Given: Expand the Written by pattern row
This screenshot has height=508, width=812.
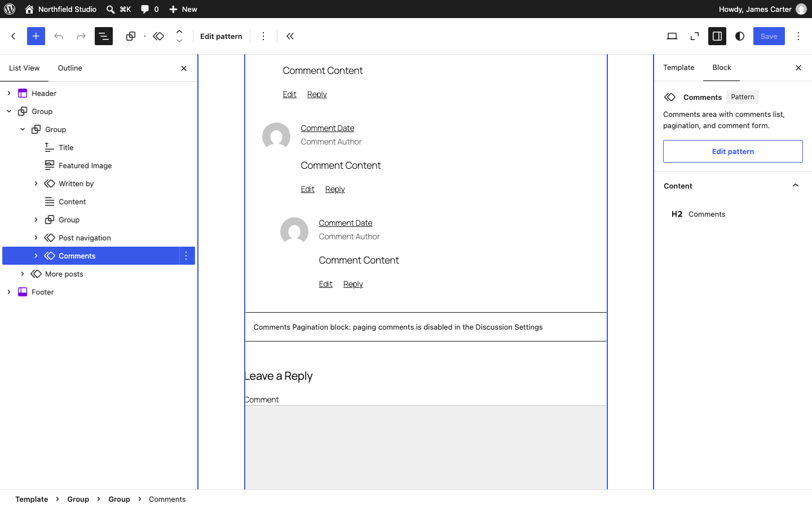Looking at the screenshot, I should click(36, 183).
